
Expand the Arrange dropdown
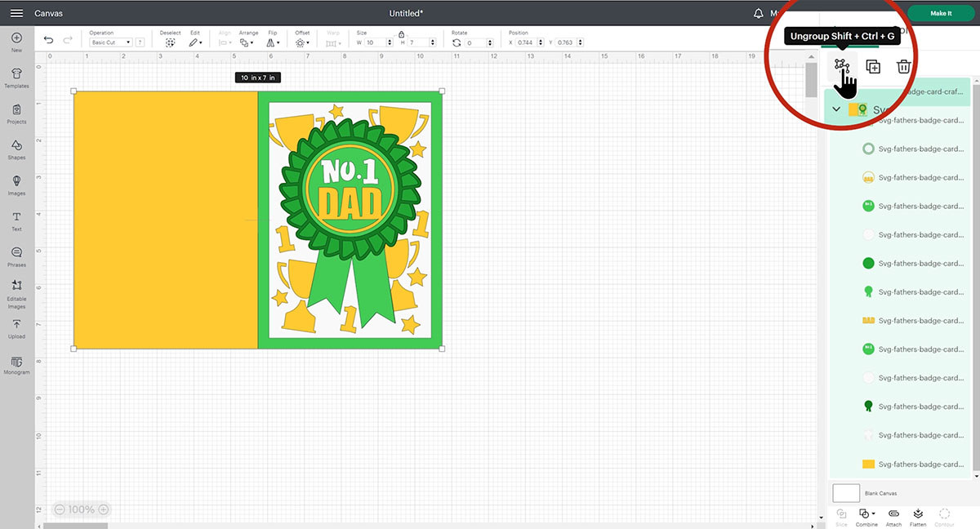click(248, 42)
